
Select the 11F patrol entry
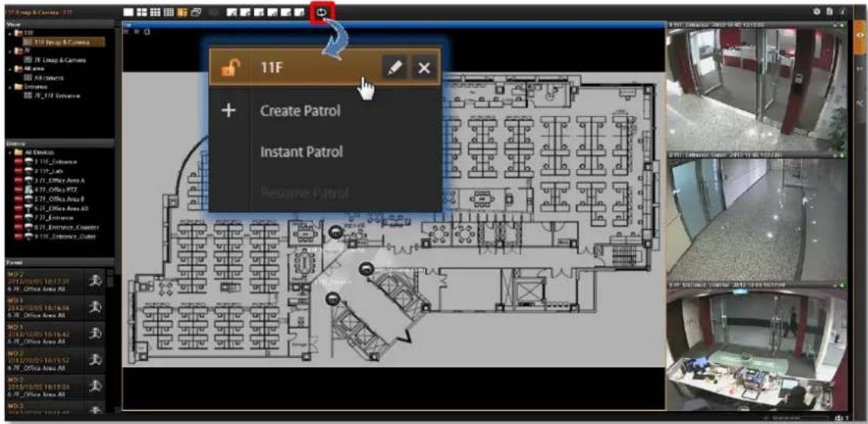tap(325, 68)
